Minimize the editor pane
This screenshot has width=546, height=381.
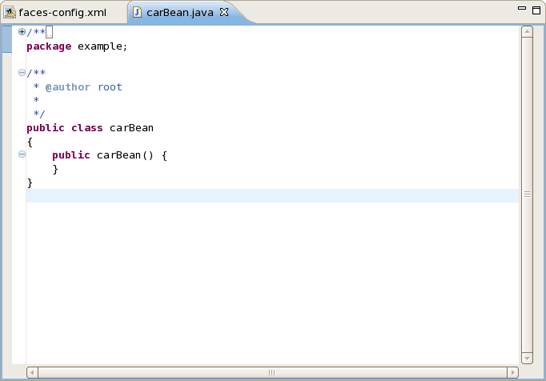[522, 8]
